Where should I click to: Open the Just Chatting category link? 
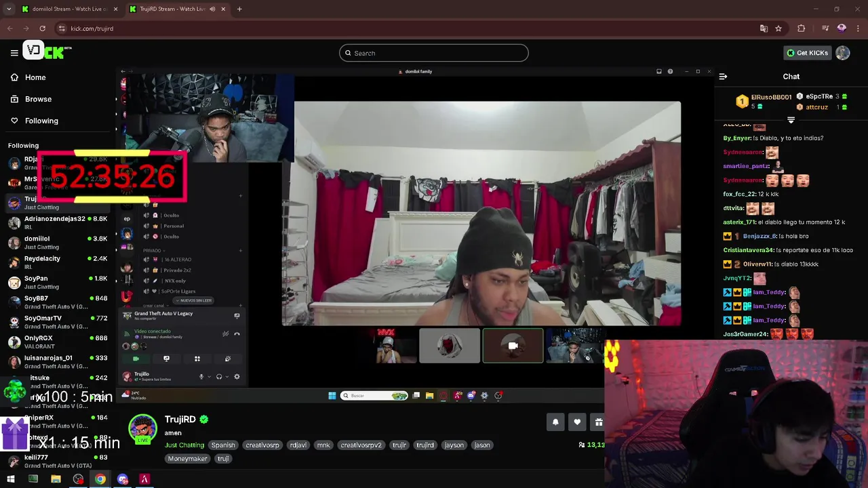tap(184, 445)
